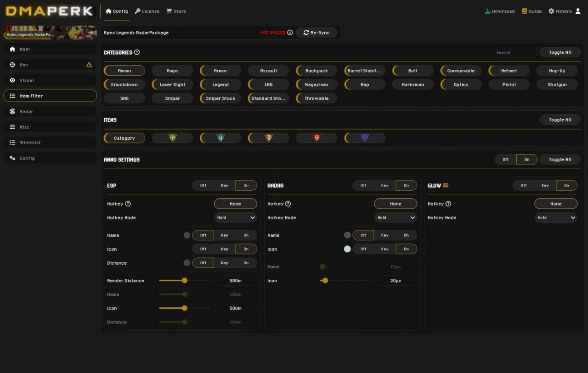Select the red rarity gem filter
Screen dimensions: 588x373
point(317,137)
